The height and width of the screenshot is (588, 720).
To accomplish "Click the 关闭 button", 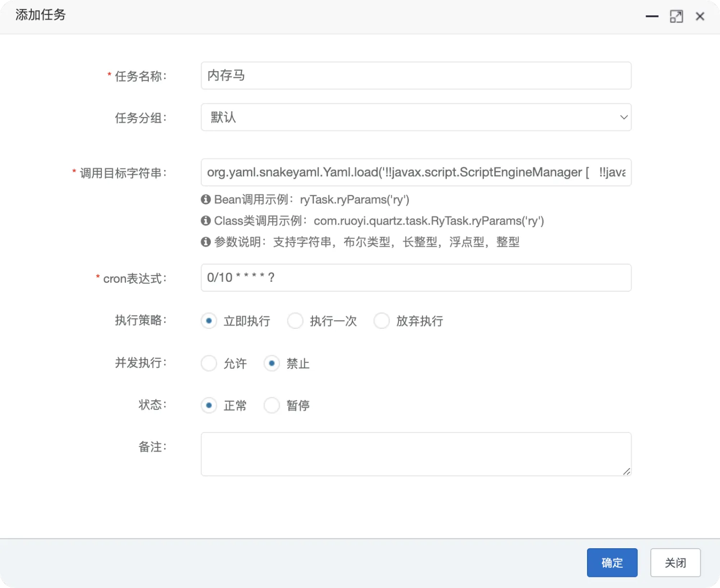I will (675, 563).
